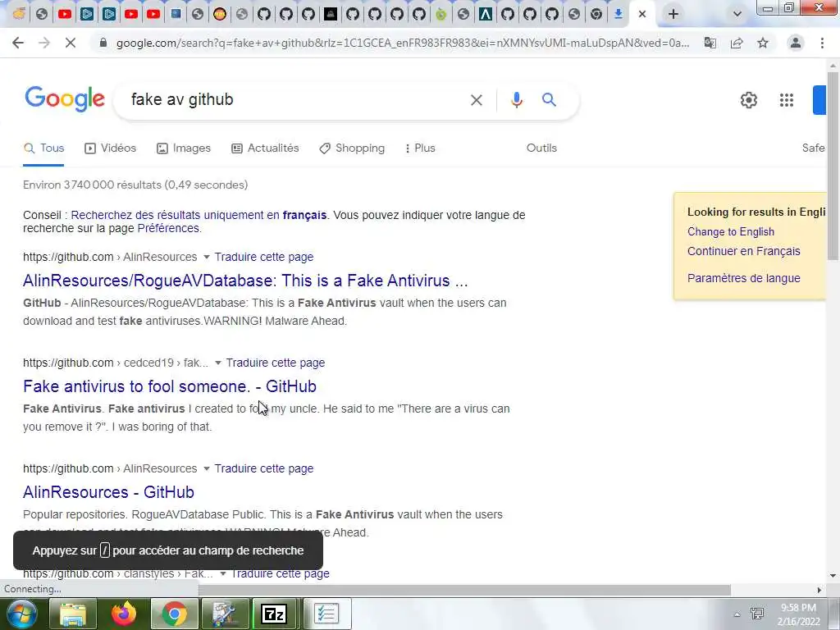This screenshot has width=840, height=630.
Task: Switch to Shopping results tab
Action: click(x=352, y=148)
